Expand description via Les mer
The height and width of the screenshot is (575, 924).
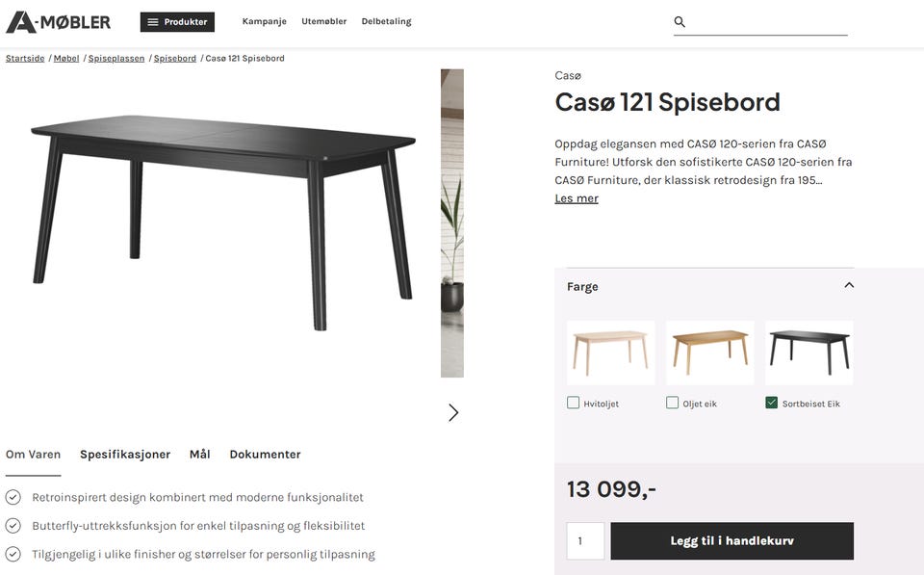point(576,197)
